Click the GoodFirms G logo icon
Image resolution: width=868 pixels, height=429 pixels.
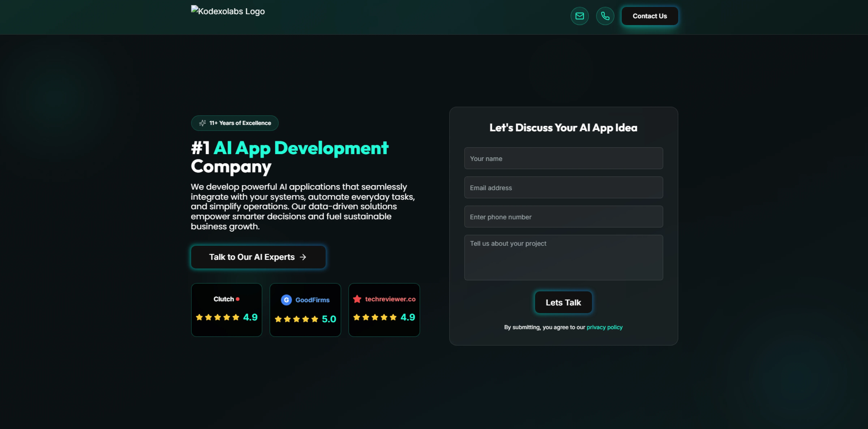coord(286,300)
